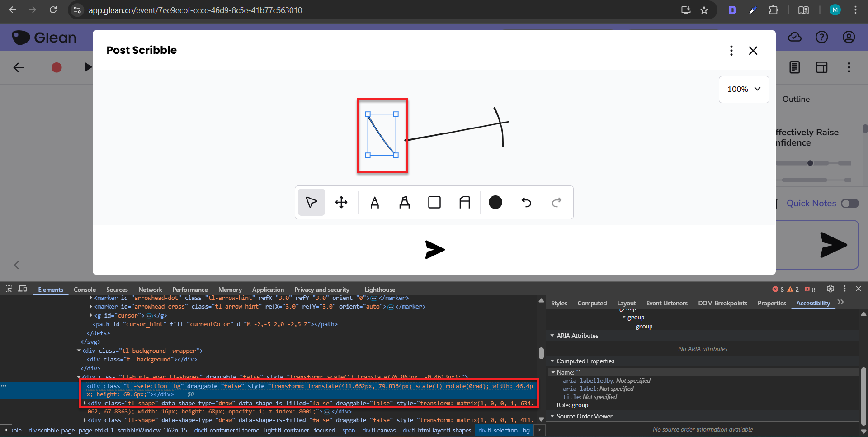
Task: Switch to the Console tab
Action: coord(85,290)
